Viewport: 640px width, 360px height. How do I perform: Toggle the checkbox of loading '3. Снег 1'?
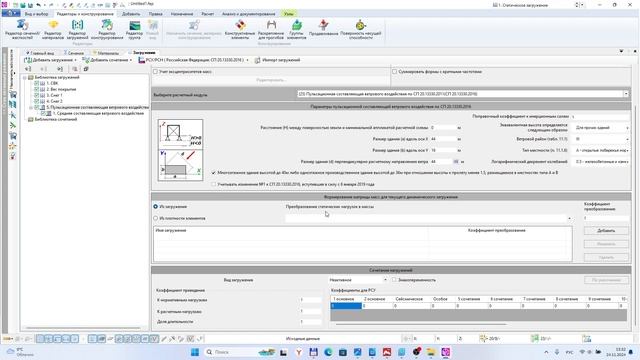(37, 95)
